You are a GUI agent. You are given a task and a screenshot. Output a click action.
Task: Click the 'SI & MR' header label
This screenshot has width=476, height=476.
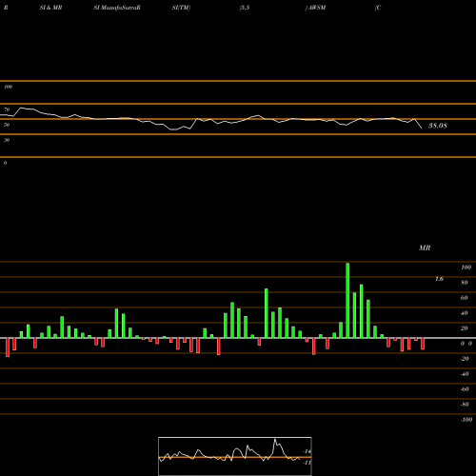(x=50, y=8)
